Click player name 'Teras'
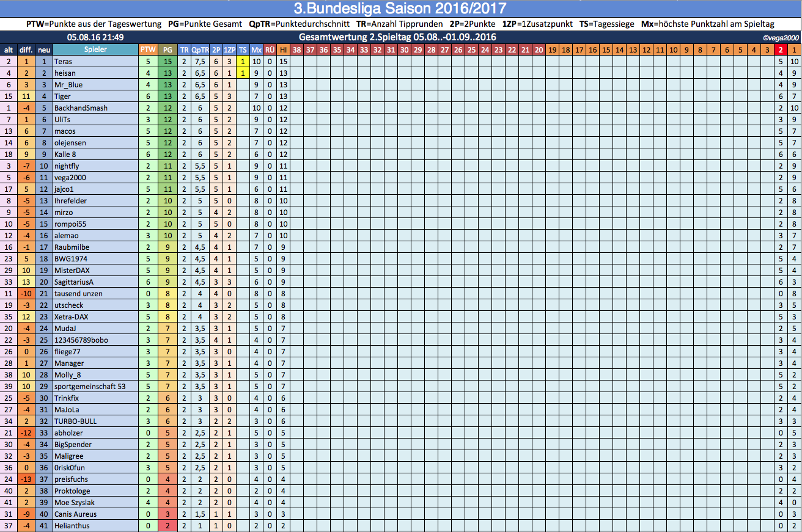This screenshot has width=802, height=532. (95, 62)
